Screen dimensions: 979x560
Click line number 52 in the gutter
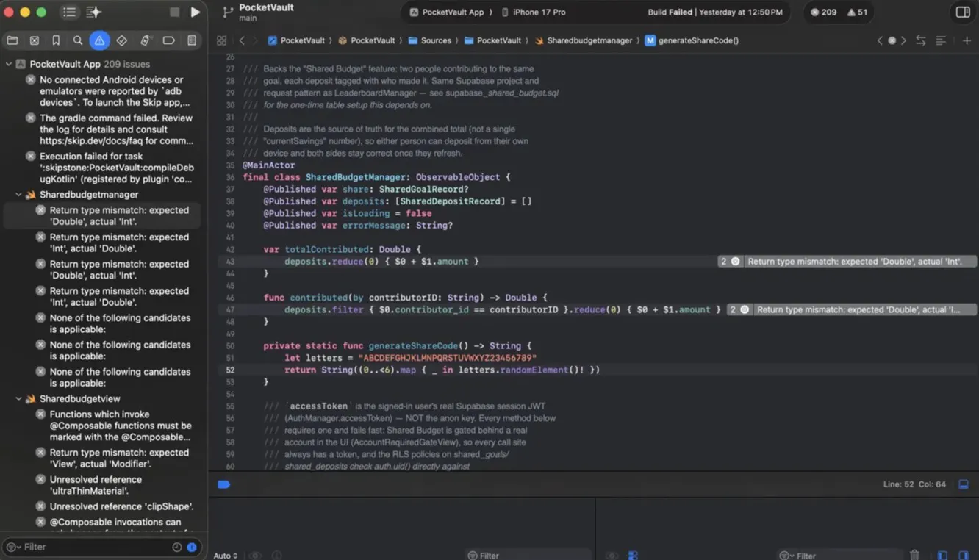230,370
